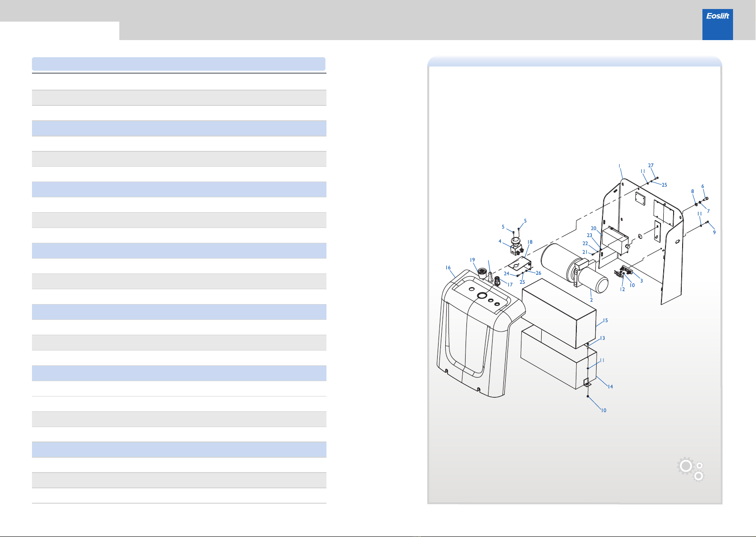The height and width of the screenshot is (537, 756).
Task: Select part number label 22
Action: coord(585,243)
